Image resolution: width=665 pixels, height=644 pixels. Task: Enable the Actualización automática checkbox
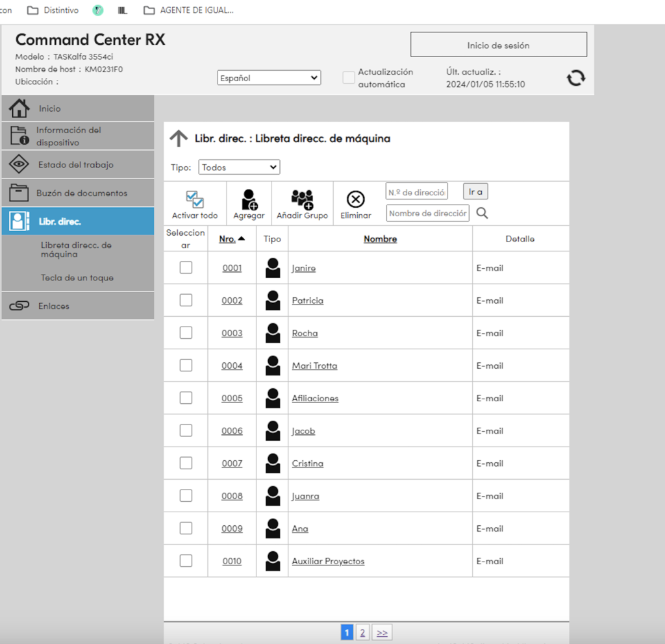pos(349,78)
